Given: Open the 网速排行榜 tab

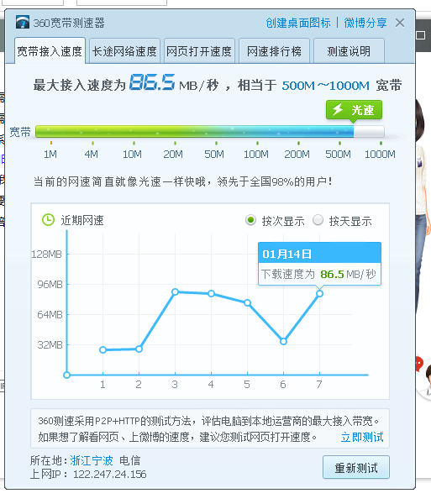Looking at the screenshot, I should [274, 51].
